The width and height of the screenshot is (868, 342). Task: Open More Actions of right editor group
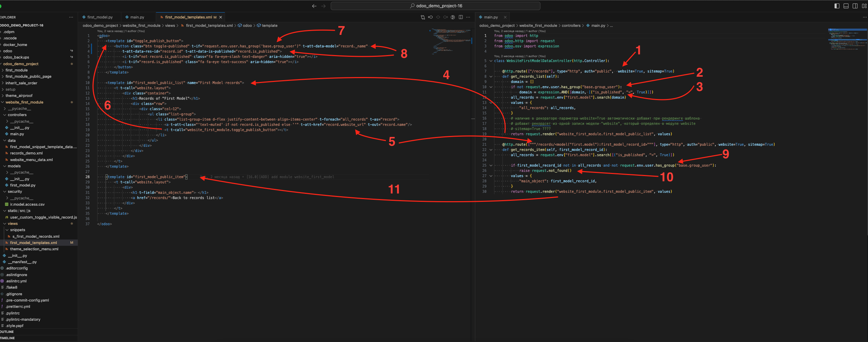[865, 17]
